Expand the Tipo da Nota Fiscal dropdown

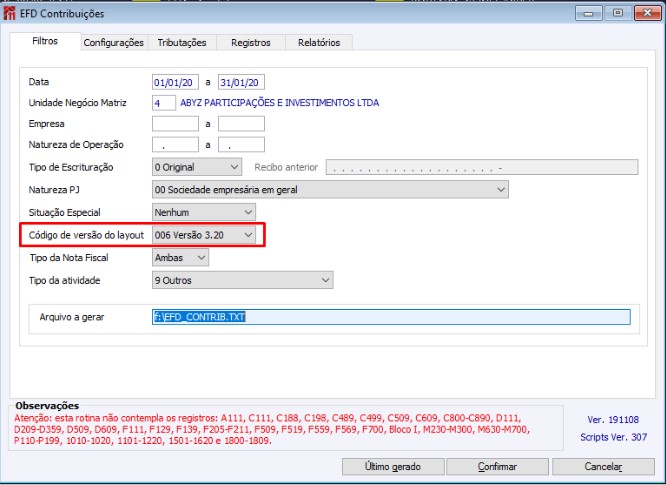point(181,257)
